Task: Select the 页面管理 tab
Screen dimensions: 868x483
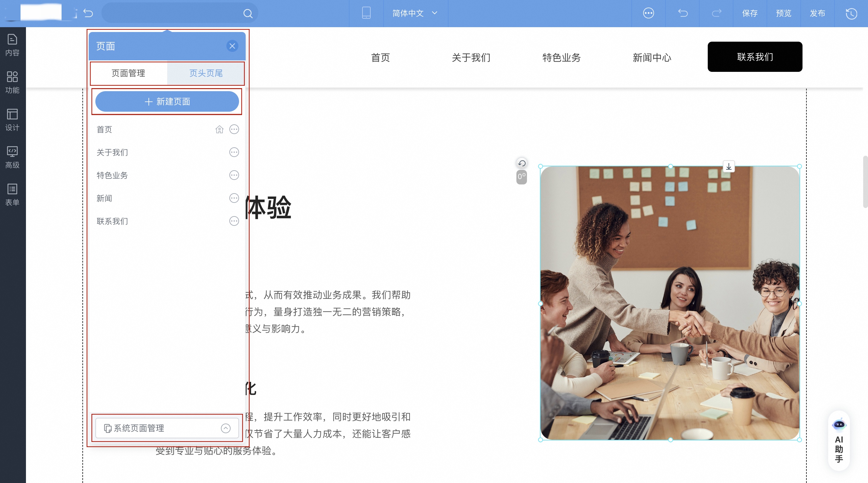Action: pos(128,73)
